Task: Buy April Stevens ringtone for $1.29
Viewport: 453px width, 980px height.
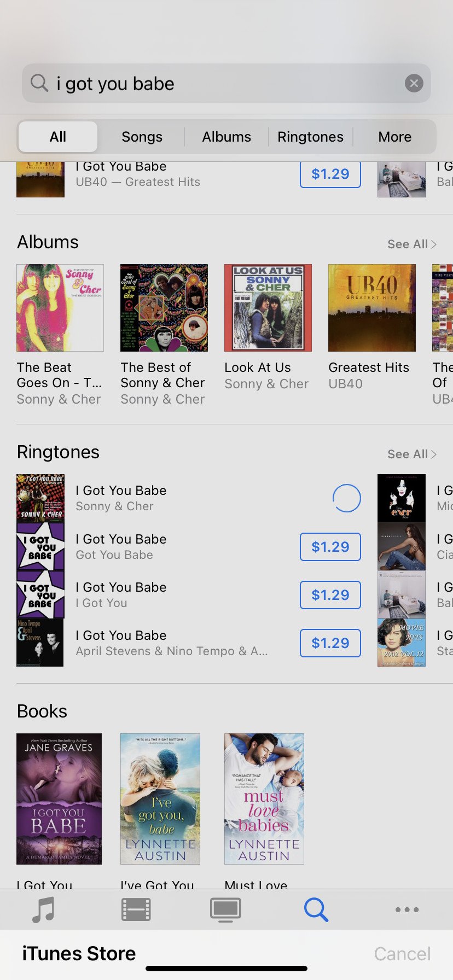Action: tap(330, 643)
